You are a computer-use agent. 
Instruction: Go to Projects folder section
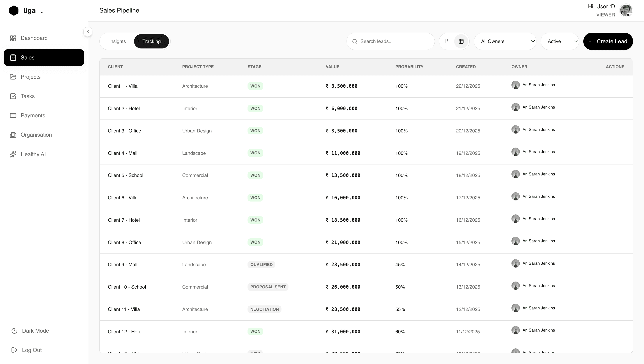tap(30, 77)
